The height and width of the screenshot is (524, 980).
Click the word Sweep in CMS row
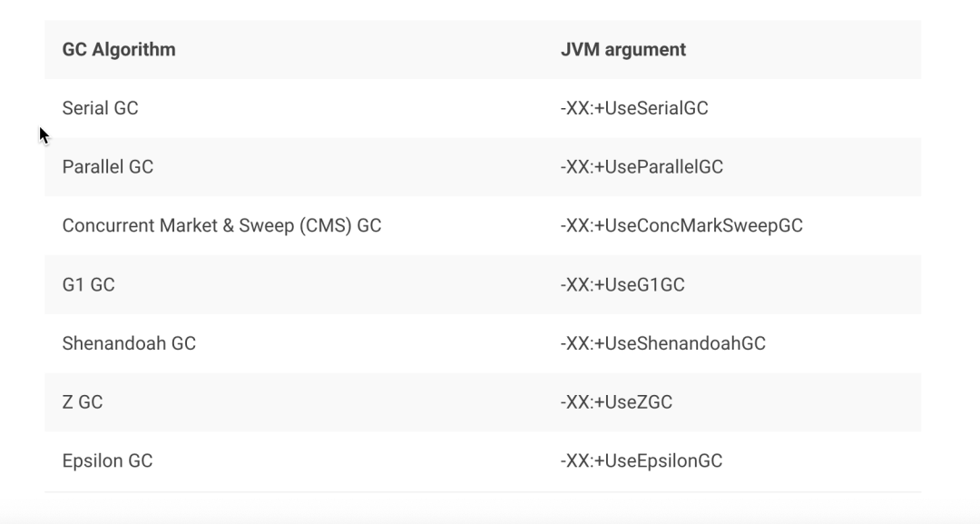[265, 225]
